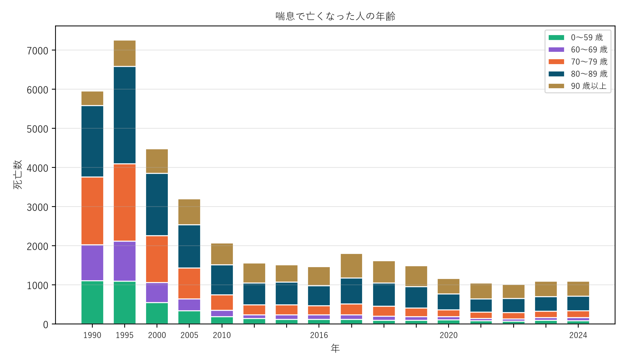The height and width of the screenshot is (364, 626).
Task: Click the purple 60〜69 歳 legend swatch
Action: (x=556, y=50)
